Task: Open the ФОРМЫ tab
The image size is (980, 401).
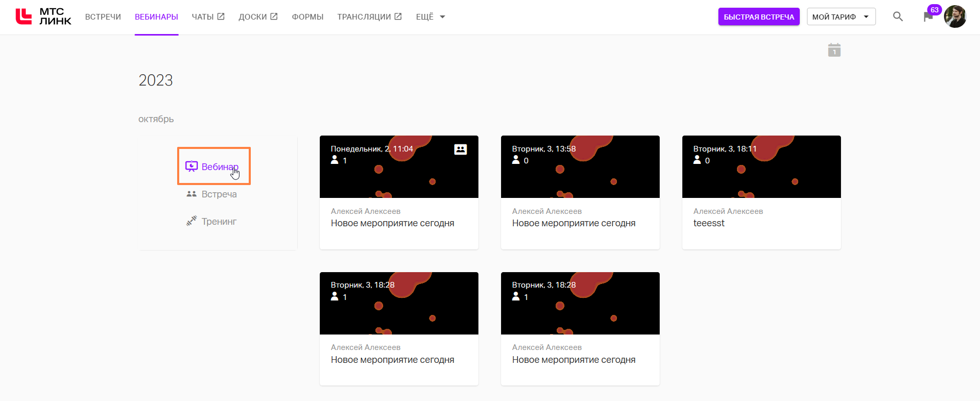Action: [x=307, y=17]
